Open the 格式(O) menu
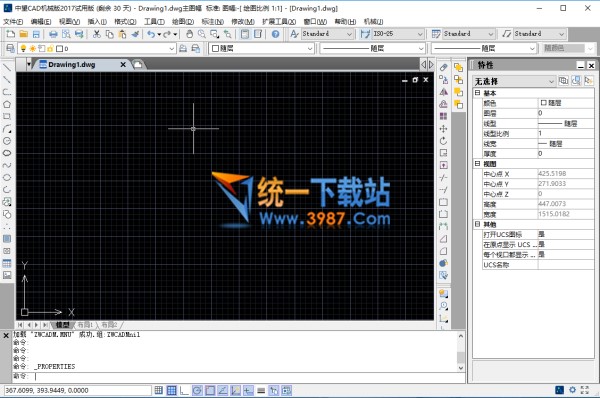This screenshot has width=600, height=398. tap(125, 22)
